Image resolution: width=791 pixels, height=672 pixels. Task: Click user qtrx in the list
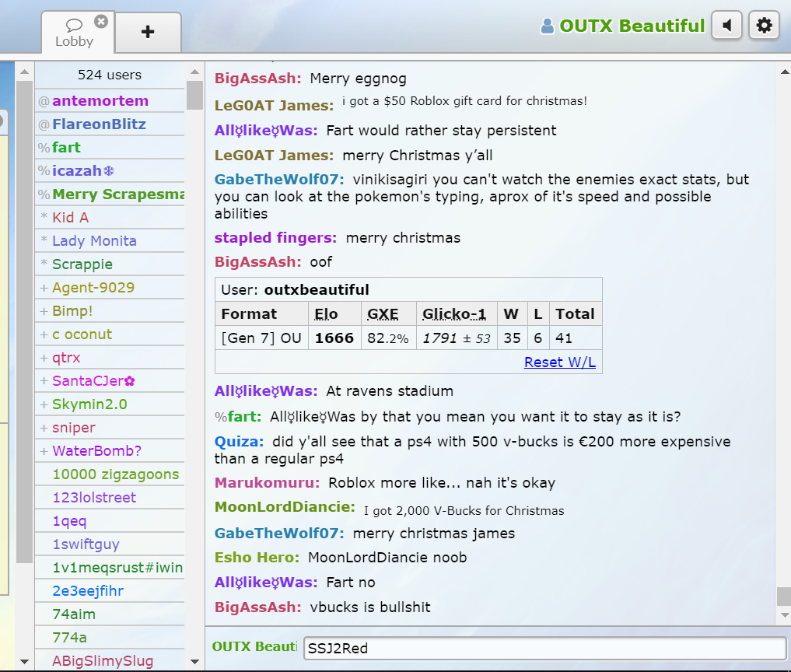pyautogui.click(x=110, y=358)
